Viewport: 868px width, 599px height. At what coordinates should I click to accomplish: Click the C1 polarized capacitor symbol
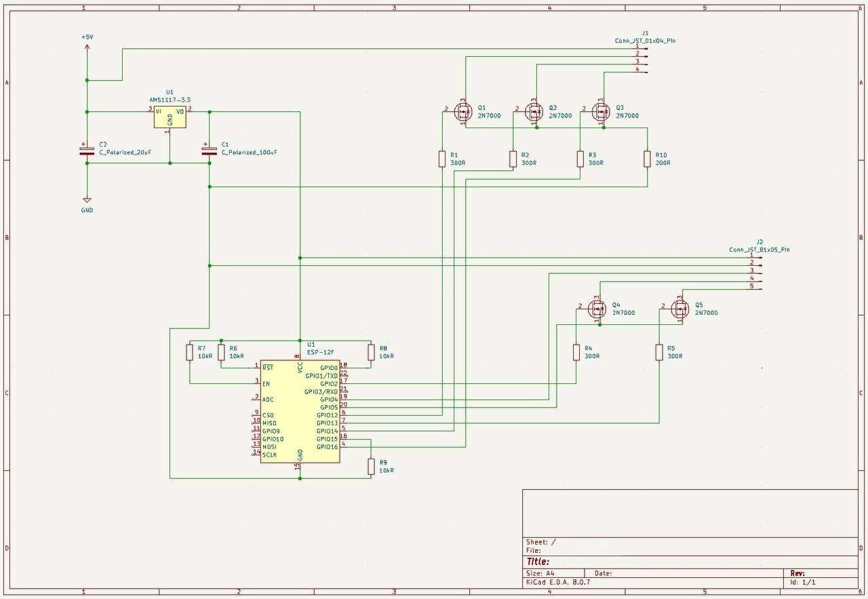coord(210,150)
